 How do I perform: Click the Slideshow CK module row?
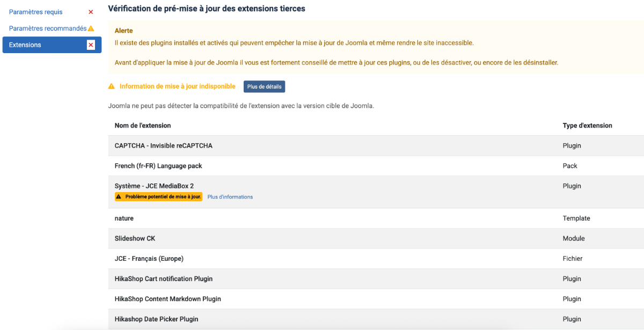(x=135, y=238)
